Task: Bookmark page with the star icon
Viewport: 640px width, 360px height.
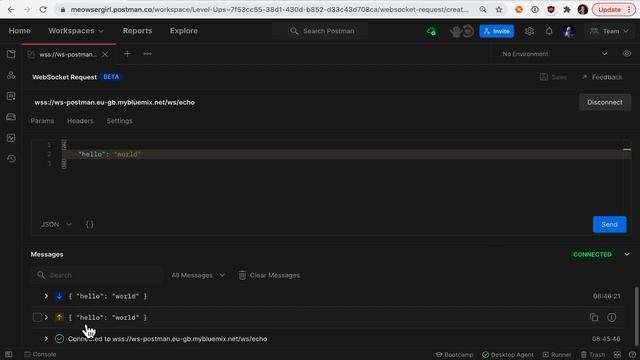Action: click(x=499, y=9)
